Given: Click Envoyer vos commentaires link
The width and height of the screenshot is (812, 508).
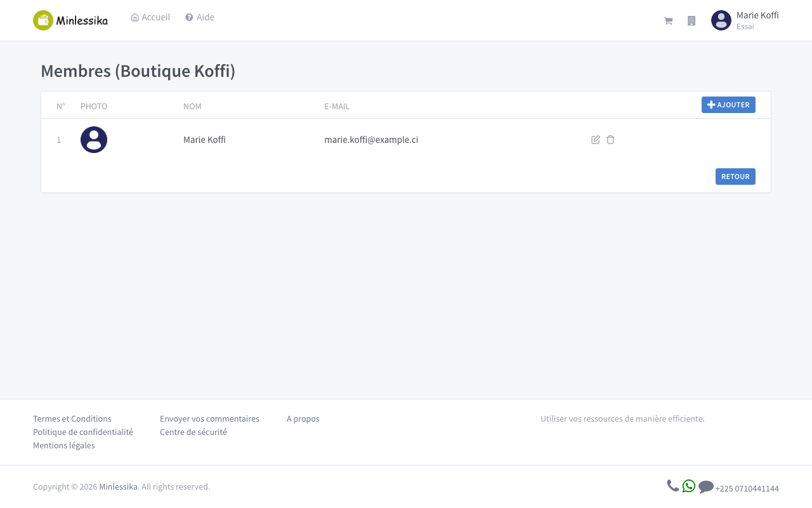Looking at the screenshot, I should [x=209, y=419].
